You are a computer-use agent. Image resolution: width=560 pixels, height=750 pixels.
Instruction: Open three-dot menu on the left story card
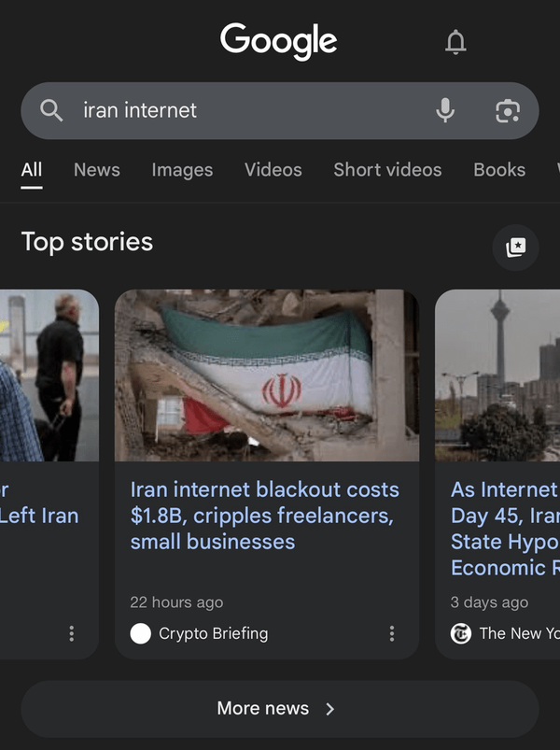(x=72, y=633)
